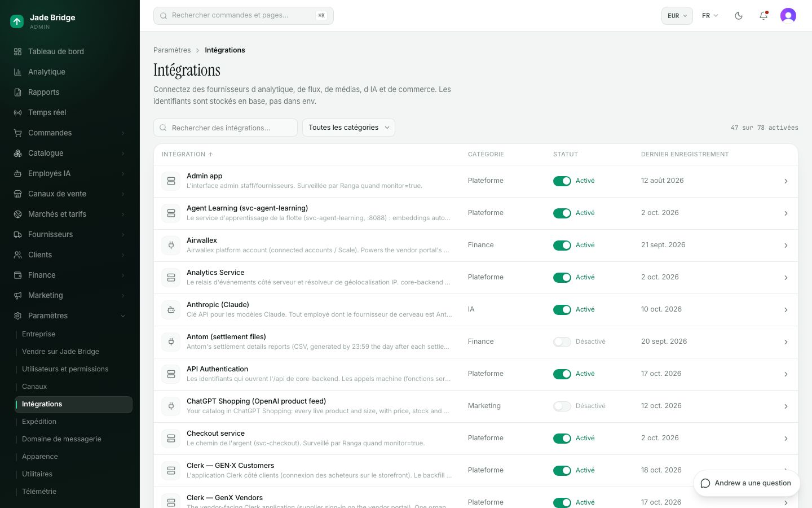The width and height of the screenshot is (812, 508).
Task: Expand the Commandes sidebar section
Action: [70, 133]
